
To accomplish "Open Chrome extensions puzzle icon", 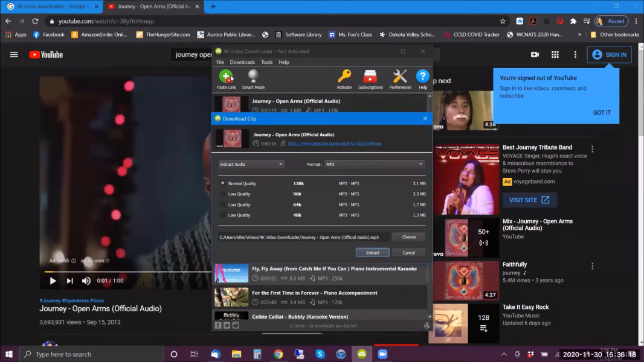I will click(573, 21).
